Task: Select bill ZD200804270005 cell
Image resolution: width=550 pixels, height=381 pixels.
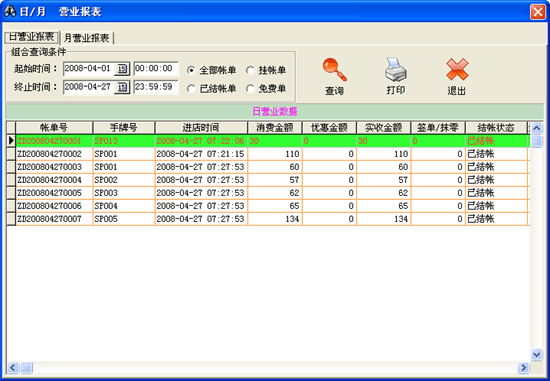Action: [54, 193]
